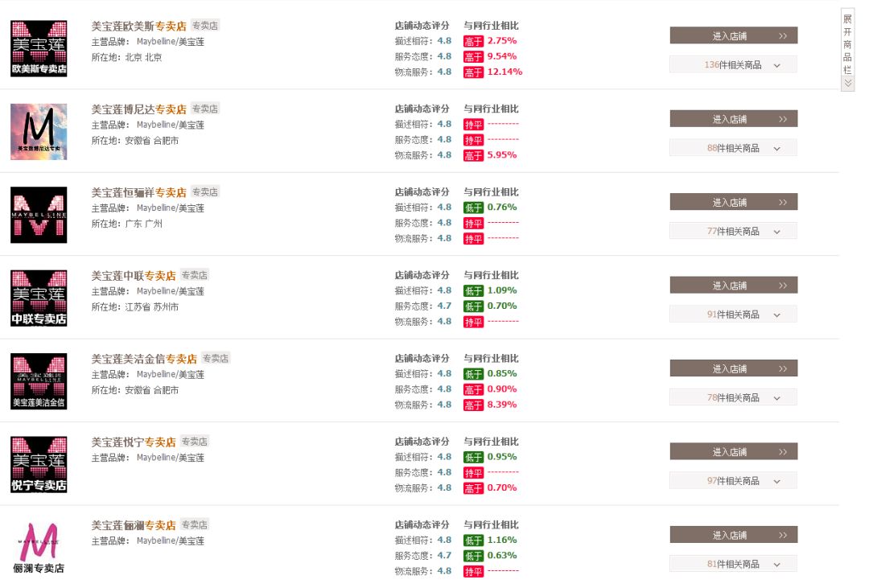869x588 pixels.
Task: Open the 俪澜专卖店 Maybelline logo
Action: (x=39, y=548)
